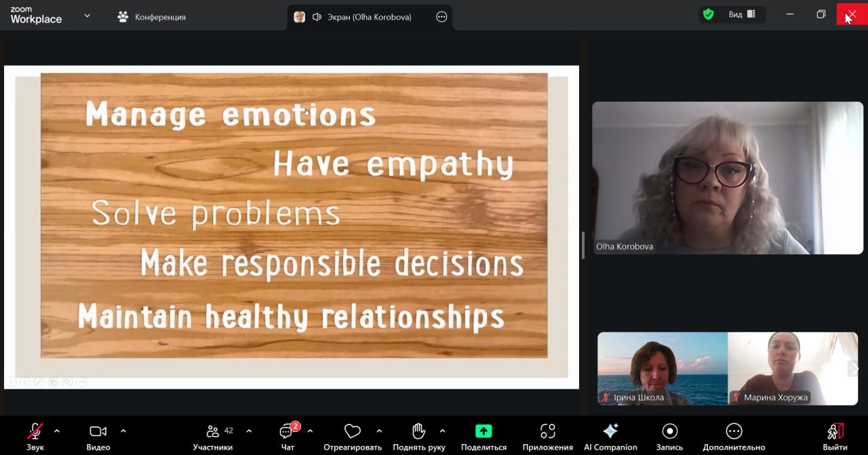868x455 pixels.
Task: Expand the arrow next to Участники
Action: tap(249, 431)
